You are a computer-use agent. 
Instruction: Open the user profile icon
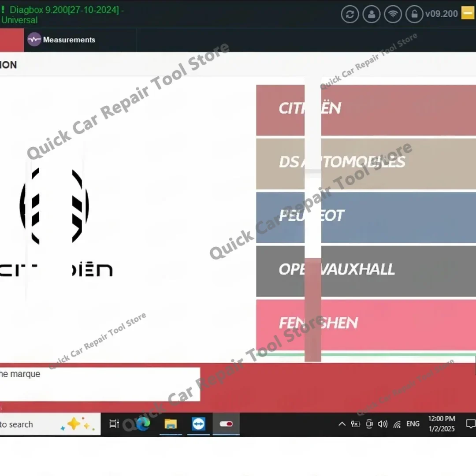pyautogui.click(x=371, y=14)
